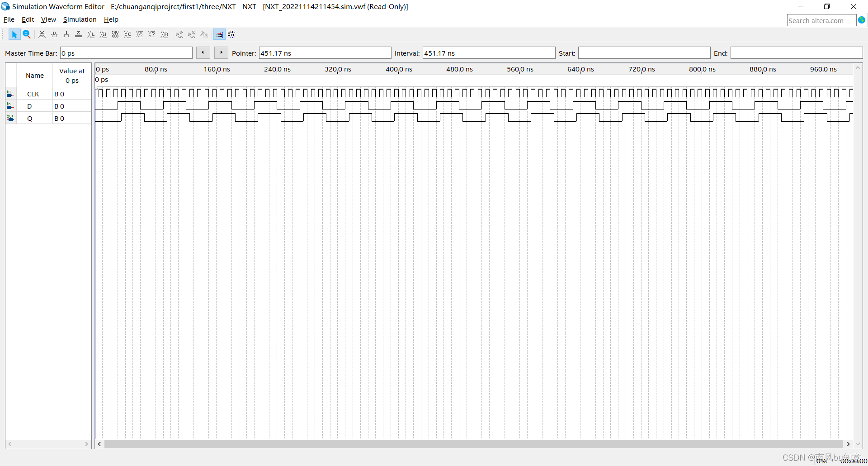Screen dimensions: 868x466
Task: Click the 480.0 ns ruler mark
Action: [459, 69]
